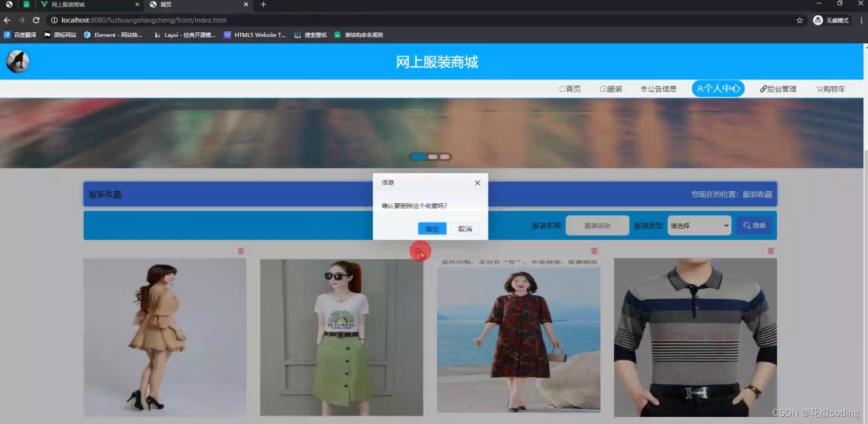Click the link icon next to 后台管理
This screenshot has height=424, width=868.
click(x=762, y=88)
